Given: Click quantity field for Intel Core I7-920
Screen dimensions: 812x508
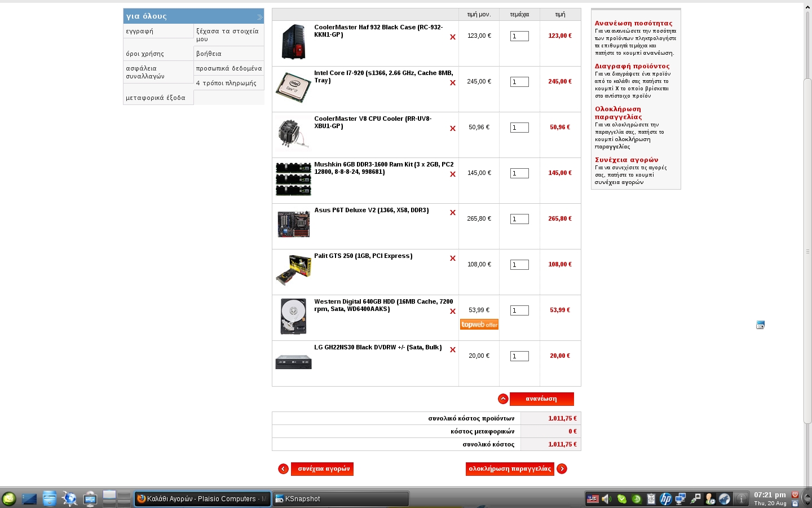Looking at the screenshot, I should coord(519,82).
